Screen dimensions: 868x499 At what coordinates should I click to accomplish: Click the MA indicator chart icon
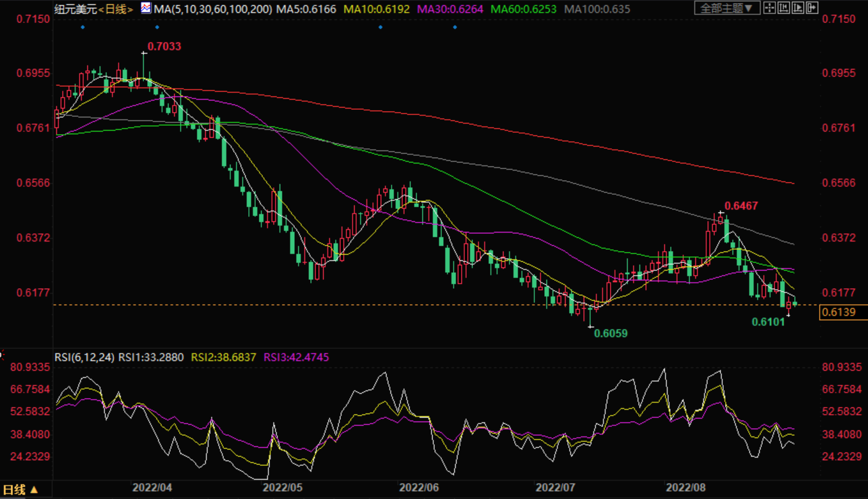point(146,8)
